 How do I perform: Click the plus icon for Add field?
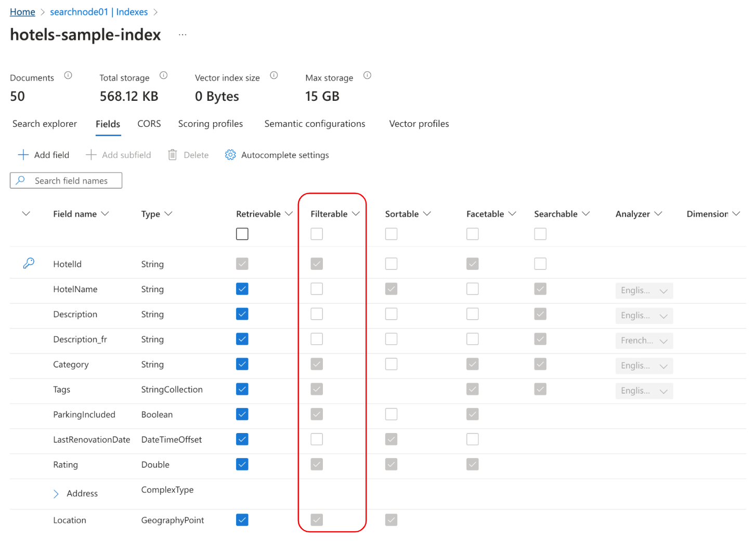(x=23, y=155)
